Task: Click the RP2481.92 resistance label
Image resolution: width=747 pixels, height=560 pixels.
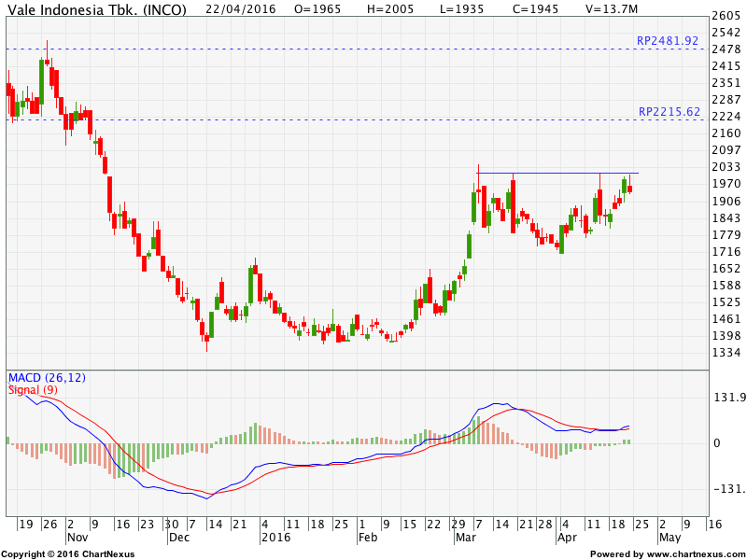Action: (x=668, y=41)
